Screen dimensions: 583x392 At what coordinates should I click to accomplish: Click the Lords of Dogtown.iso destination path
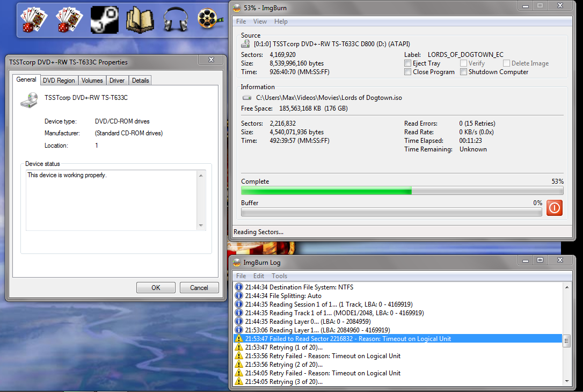coord(329,98)
